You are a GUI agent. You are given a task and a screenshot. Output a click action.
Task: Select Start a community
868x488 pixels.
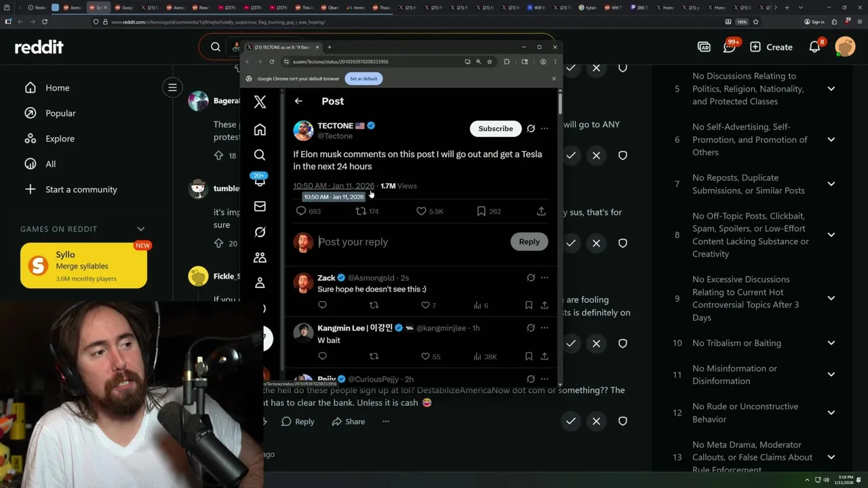coord(83,189)
